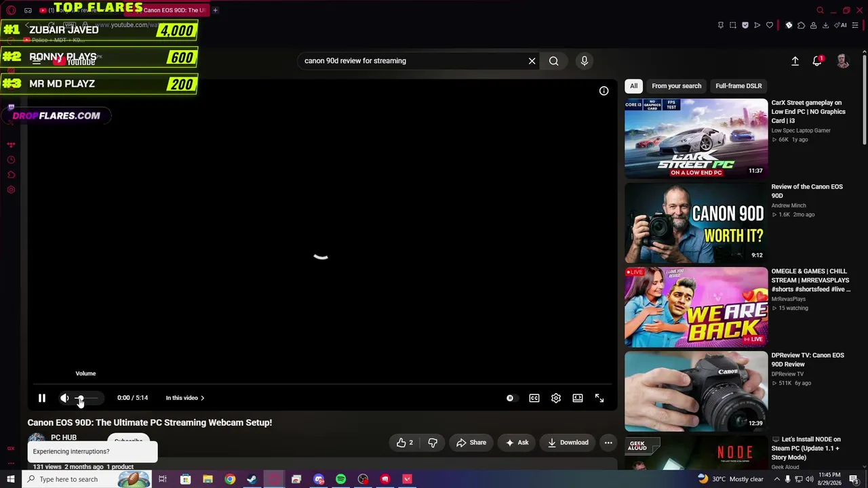This screenshot has height=488, width=868.
Task: Open the browser downloads icon
Action: tap(825, 25)
